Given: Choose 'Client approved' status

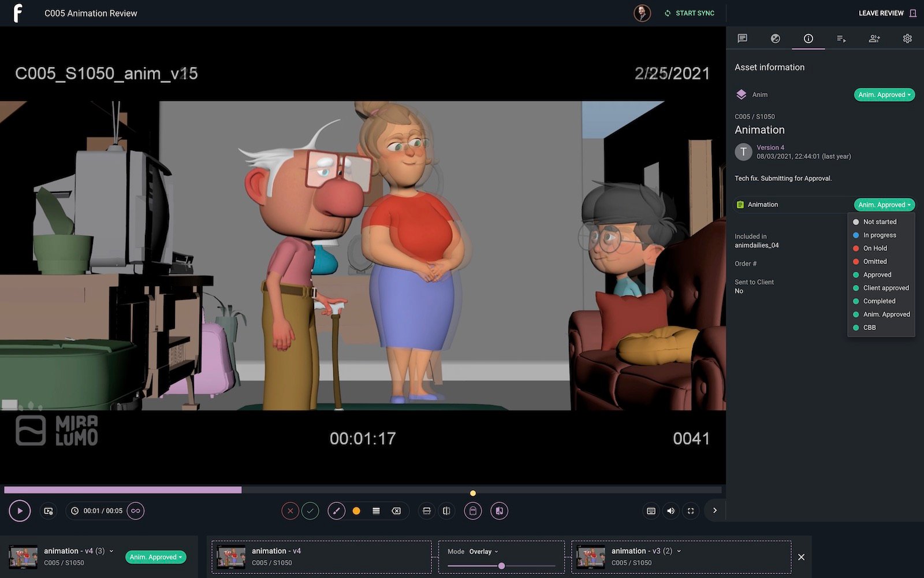Looking at the screenshot, I should (881, 288).
